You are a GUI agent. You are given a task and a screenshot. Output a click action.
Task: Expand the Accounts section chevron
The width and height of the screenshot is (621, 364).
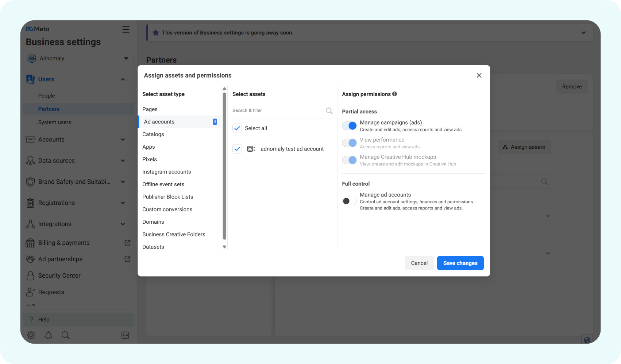click(123, 140)
